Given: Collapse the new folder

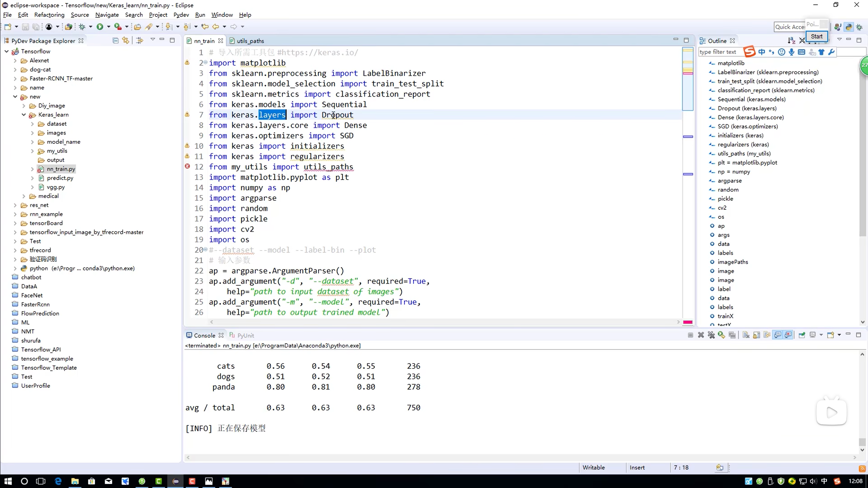Looking at the screenshot, I should pos(15,97).
